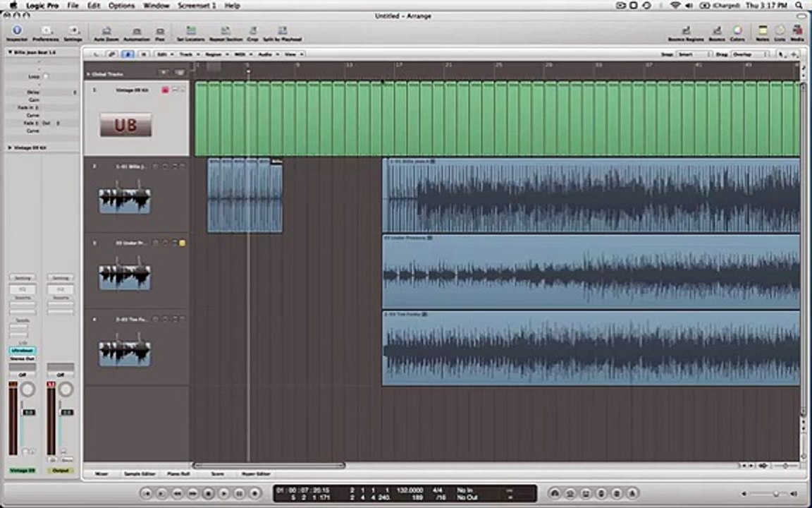Click the Crop toolbar icon
The image size is (812, 508).
tap(253, 31)
